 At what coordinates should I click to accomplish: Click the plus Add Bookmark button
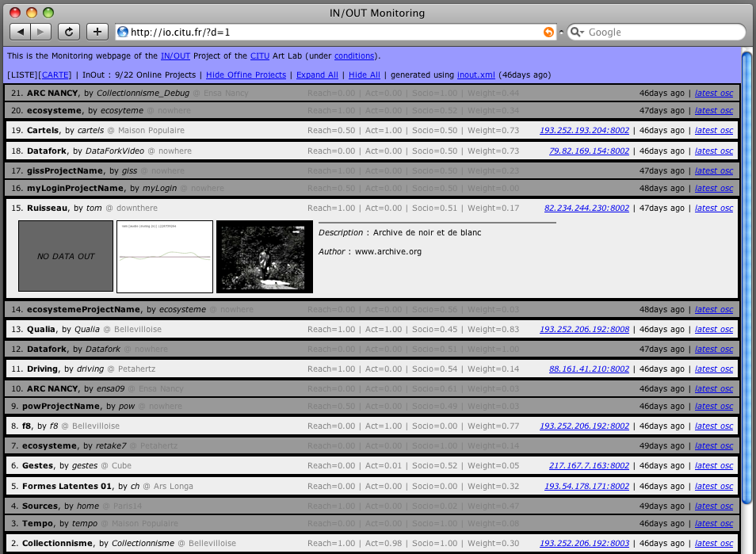click(x=97, y=32)
